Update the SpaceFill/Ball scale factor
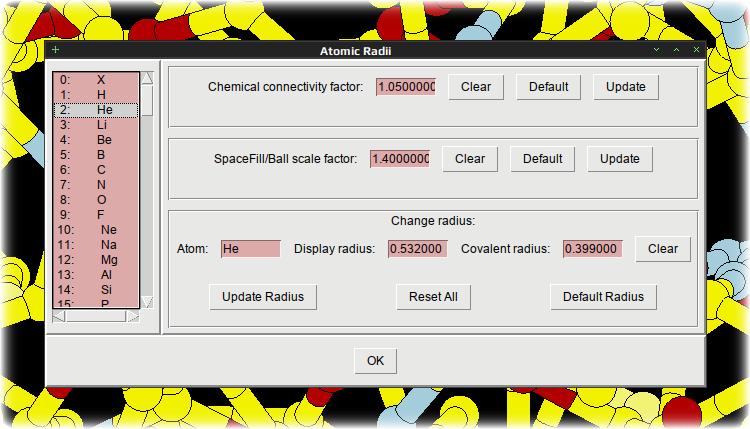 click(619, 159)
